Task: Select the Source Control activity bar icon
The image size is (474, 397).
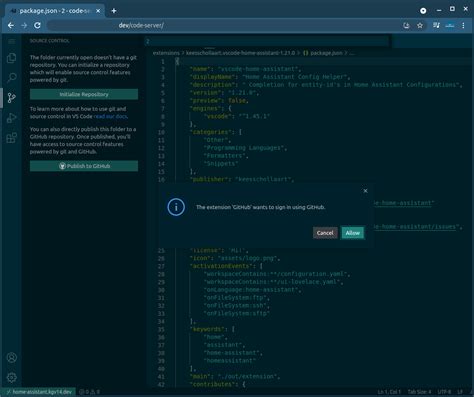Action: [12, 98]
